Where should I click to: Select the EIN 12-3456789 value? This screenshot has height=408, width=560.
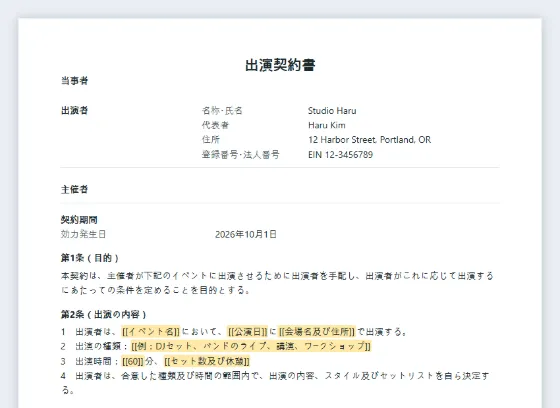tap(340, 155)
